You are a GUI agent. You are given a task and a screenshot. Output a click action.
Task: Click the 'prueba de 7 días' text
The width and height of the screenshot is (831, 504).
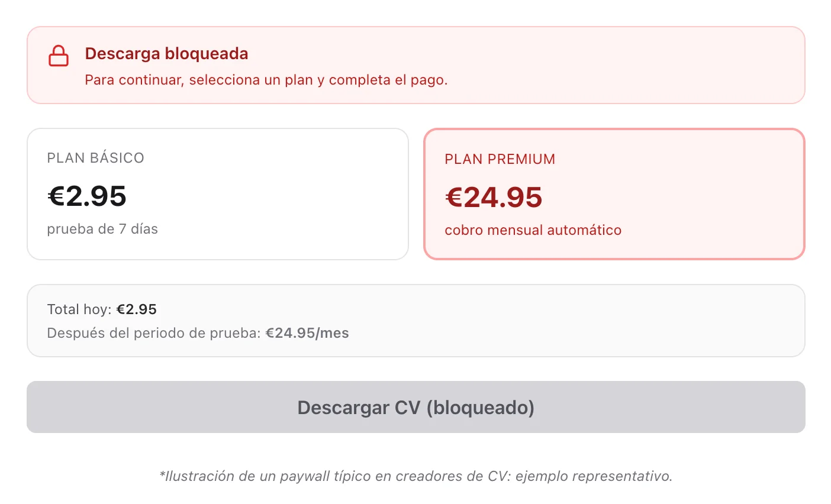pyautogui.click(x=102, y=229)
